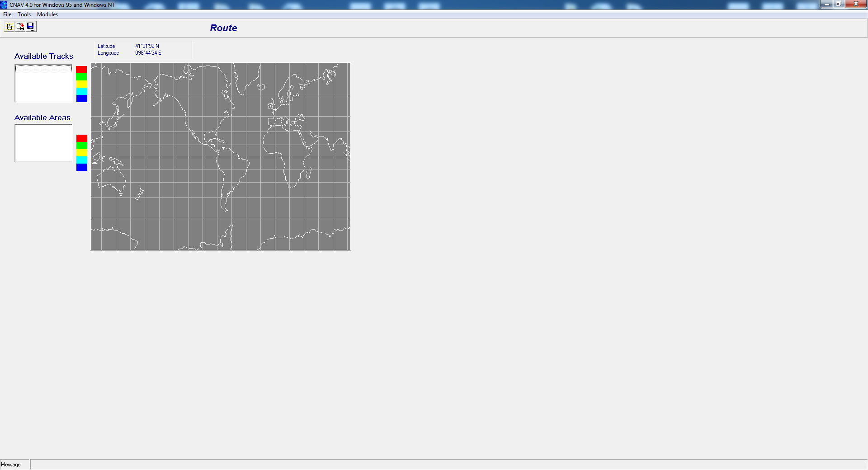Choose the blue Available Areas color swatch
This screenshot has width=868, height=470.
pos(81,167)
